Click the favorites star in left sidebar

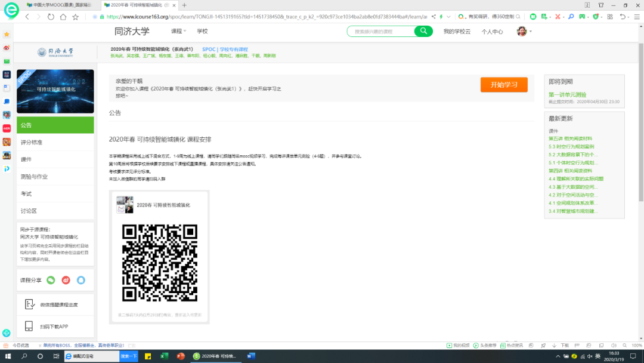[7, 35]
